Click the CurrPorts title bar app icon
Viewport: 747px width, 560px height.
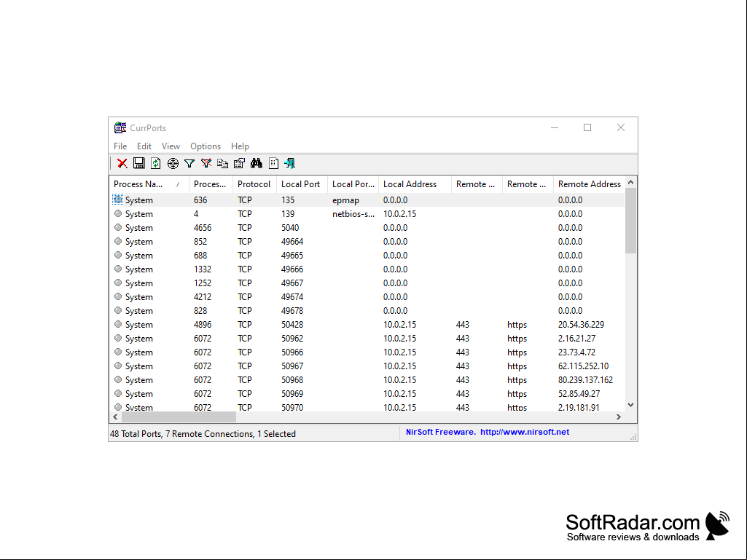click(x=120, y=127)
